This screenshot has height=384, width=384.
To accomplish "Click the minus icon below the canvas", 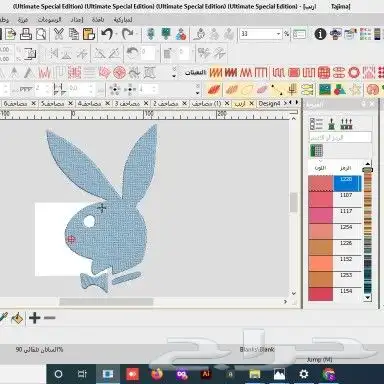I will pos(49,318).
